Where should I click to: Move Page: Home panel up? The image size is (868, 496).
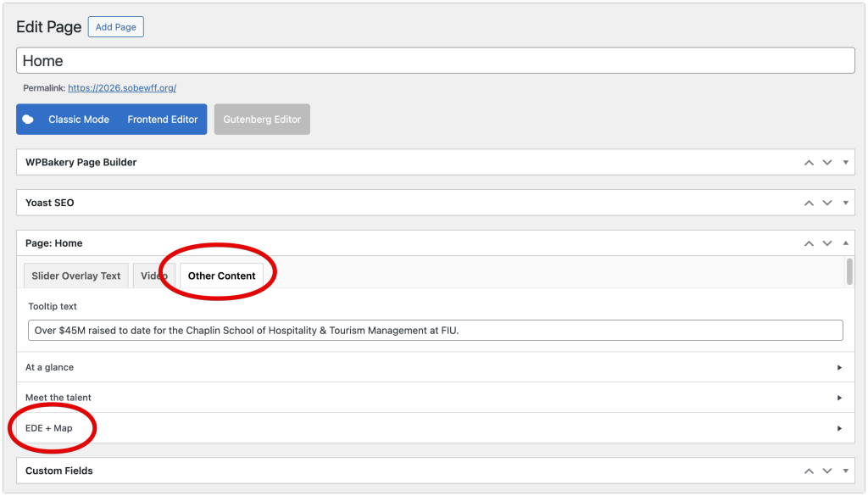point(809,243)
